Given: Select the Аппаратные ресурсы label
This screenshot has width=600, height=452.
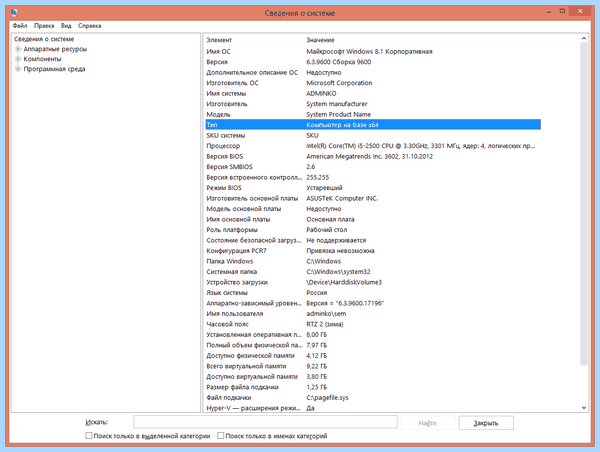Looking at the screenshot, I should (55, 49).
